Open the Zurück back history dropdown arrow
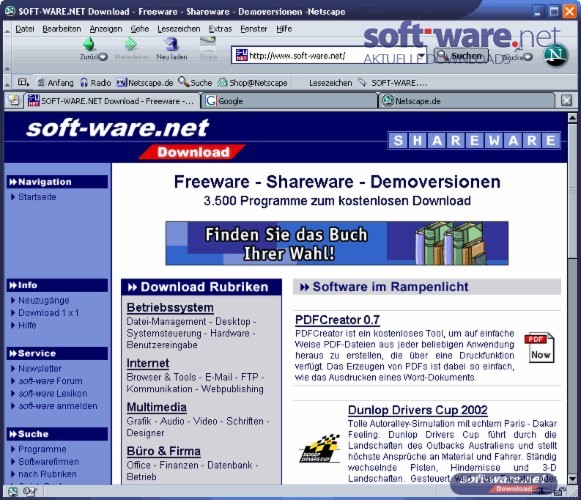 point(103,57)
